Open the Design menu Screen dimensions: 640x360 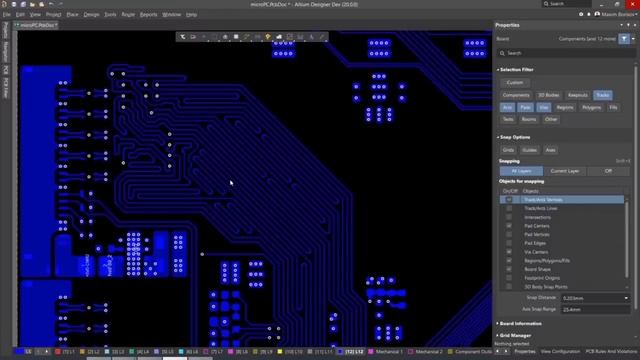pyautogui.click(x=91, y=14)
